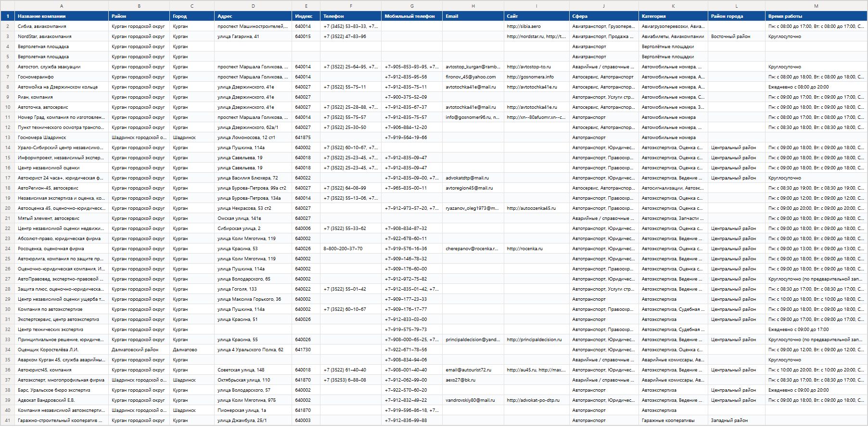Click the 'Далматовский район' cell
This screenshot has height=434, width=868.
tap(139, 350)
